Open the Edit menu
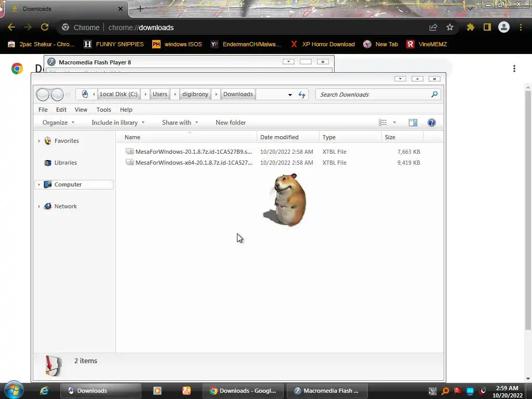 [61, 110]
